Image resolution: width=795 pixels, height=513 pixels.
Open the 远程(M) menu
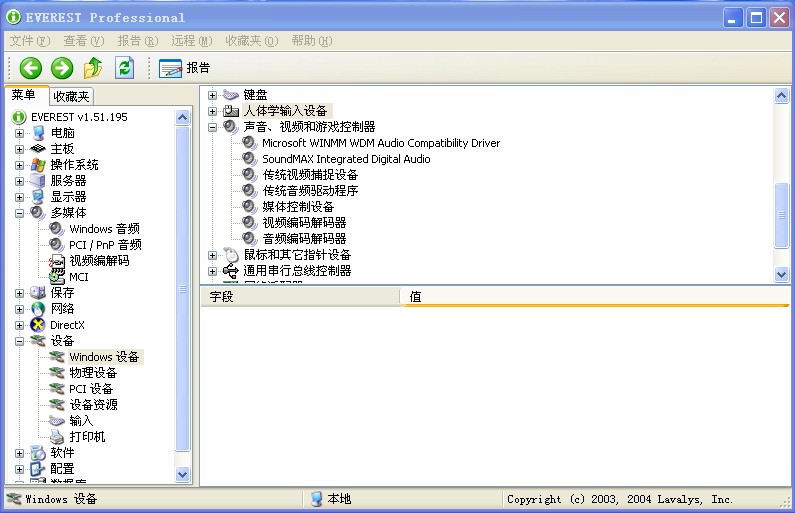tap(192, 41)
